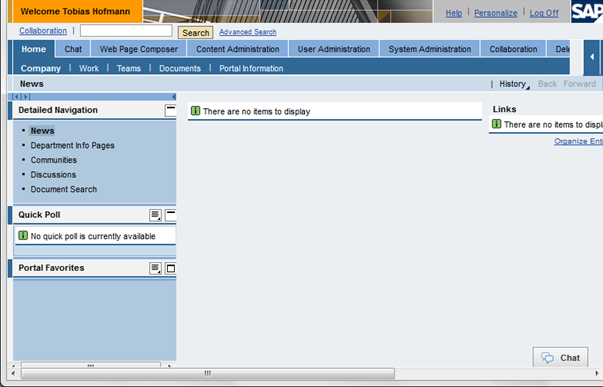Shrink navigation panel width with small left arrow

tap(17, 97)
